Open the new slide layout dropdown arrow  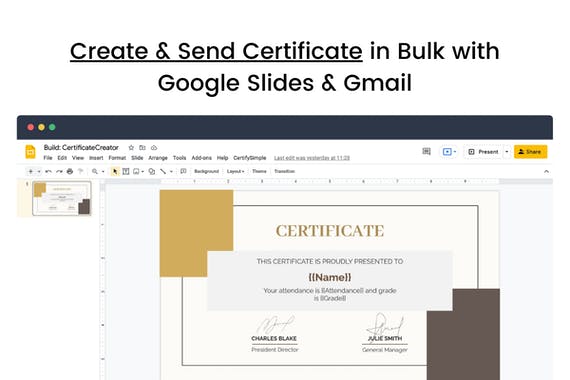click(x=39, y=171)
